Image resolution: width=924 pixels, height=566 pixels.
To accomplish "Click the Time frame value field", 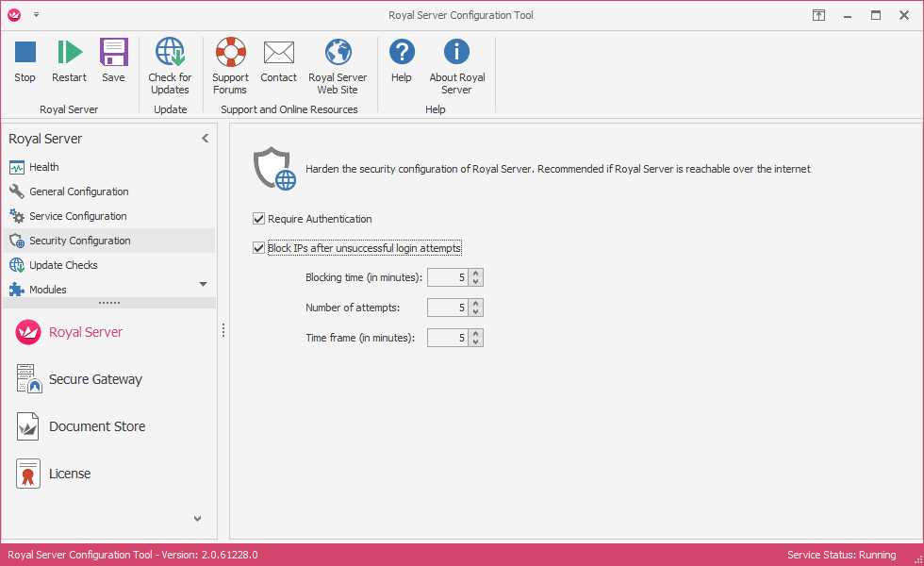I will point(448,338).
